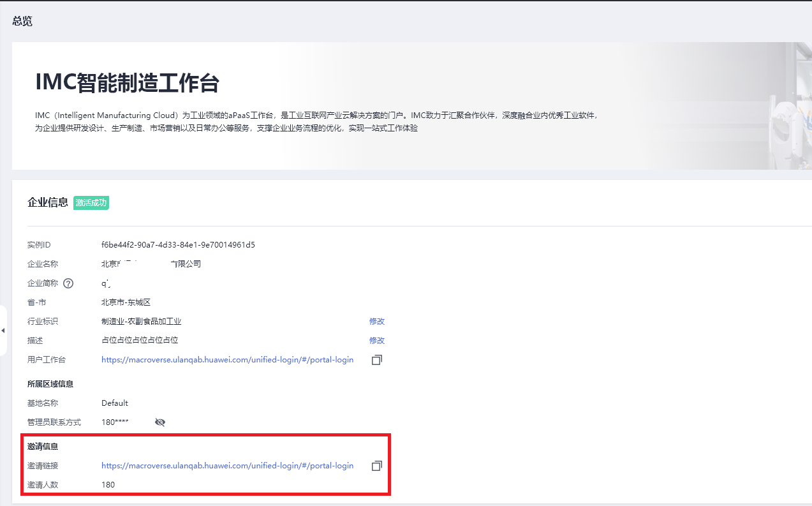The height and width of the screenshot is (506, 812).
Task: Click the 邀请人数 value 180
Action: 108,485
